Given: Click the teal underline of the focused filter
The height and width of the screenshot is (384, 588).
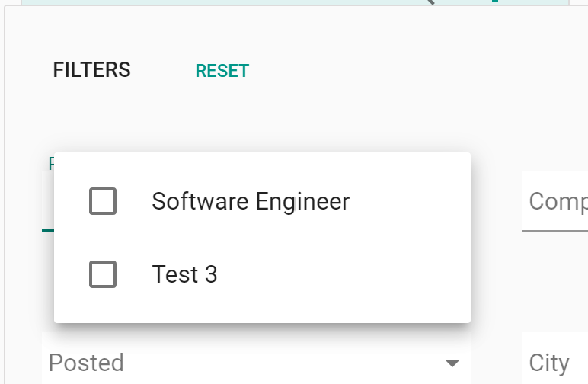Looking at the screenshot, I should (x=47, y=229).
